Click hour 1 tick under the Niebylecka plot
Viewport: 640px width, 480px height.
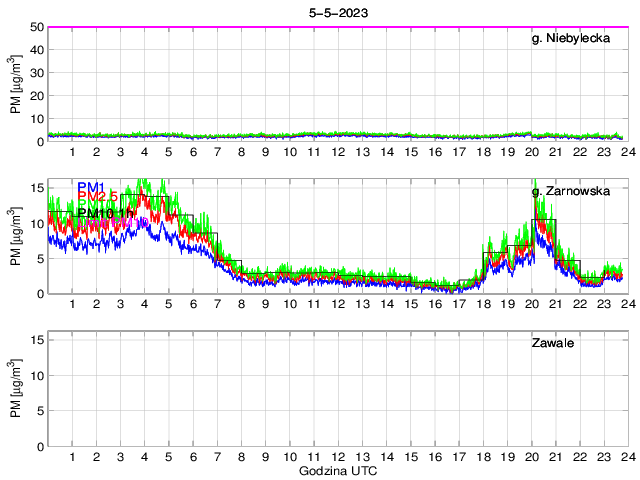click(73, 152)
